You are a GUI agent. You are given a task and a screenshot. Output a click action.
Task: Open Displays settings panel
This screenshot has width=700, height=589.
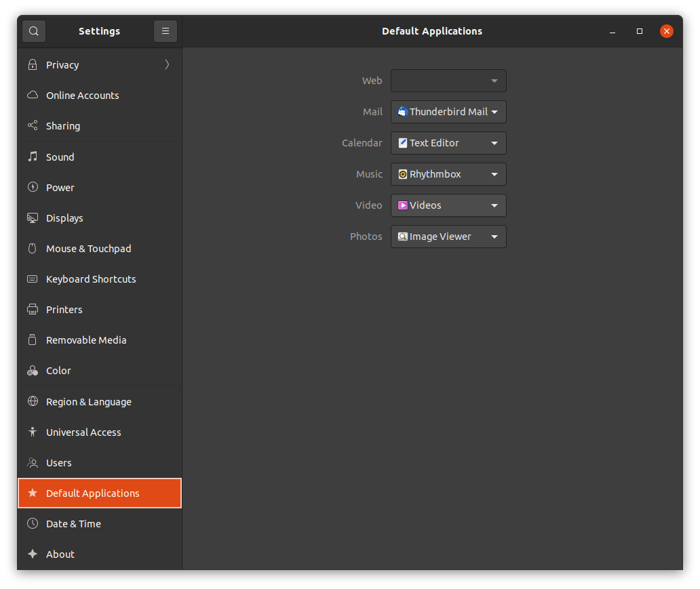point(100,218)
